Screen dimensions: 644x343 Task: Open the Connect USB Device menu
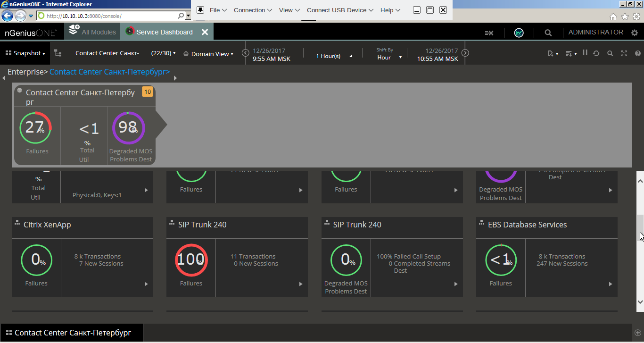[340, 10]
